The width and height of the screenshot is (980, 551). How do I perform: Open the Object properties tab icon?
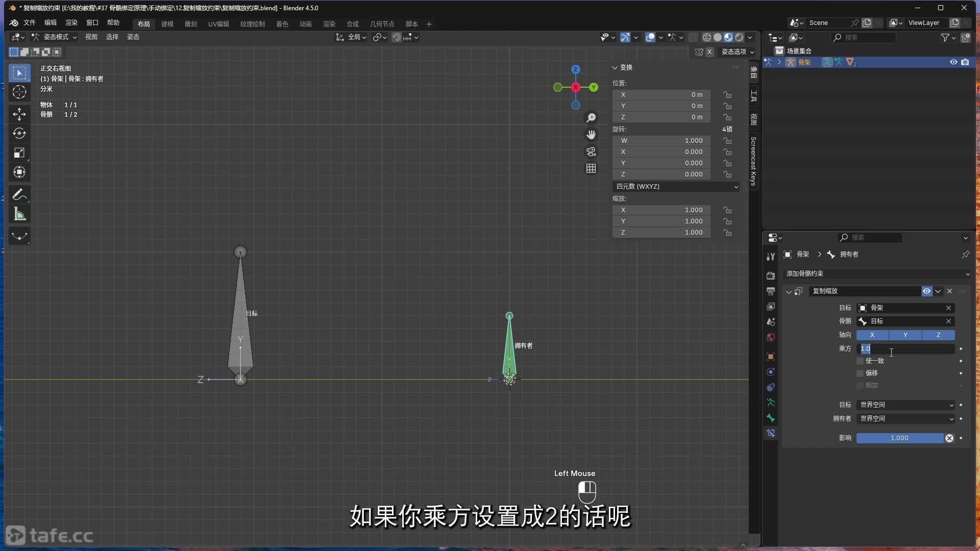click(771, 356)
